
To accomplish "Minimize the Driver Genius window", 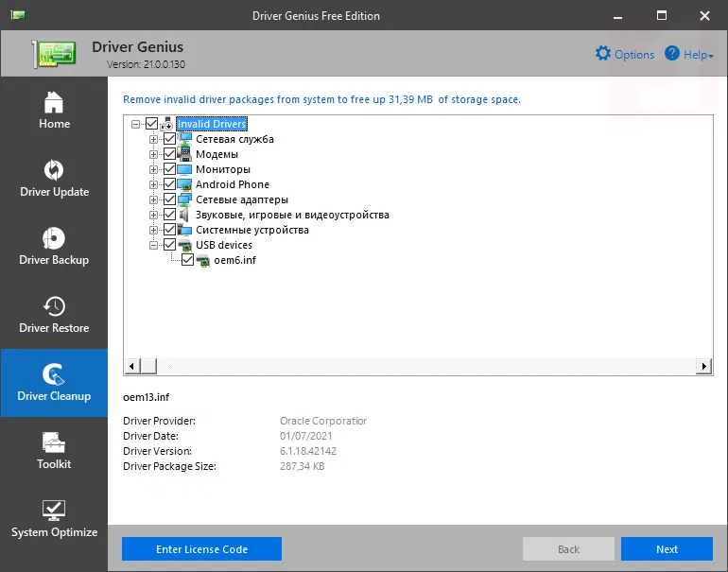I will [x=617, y=16].
